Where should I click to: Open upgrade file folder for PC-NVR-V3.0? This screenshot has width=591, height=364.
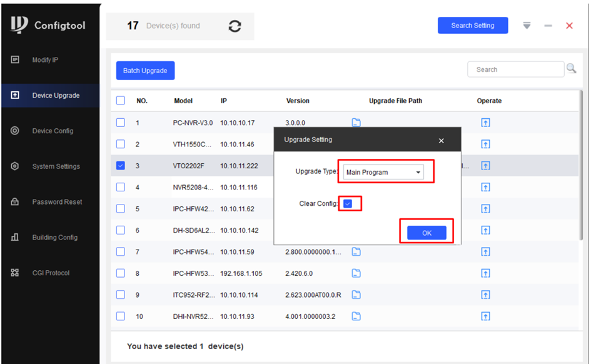pyautogui.click(x=356, y=123)
